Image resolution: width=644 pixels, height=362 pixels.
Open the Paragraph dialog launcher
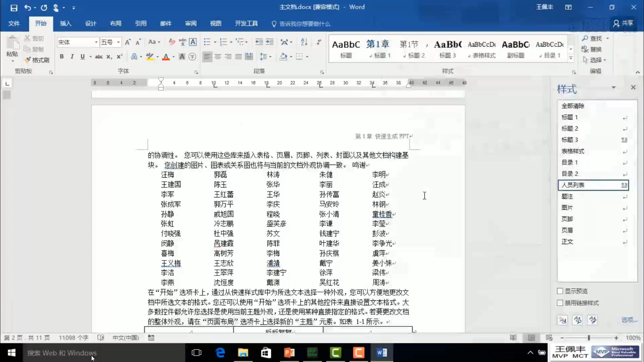tap(322, 72)
